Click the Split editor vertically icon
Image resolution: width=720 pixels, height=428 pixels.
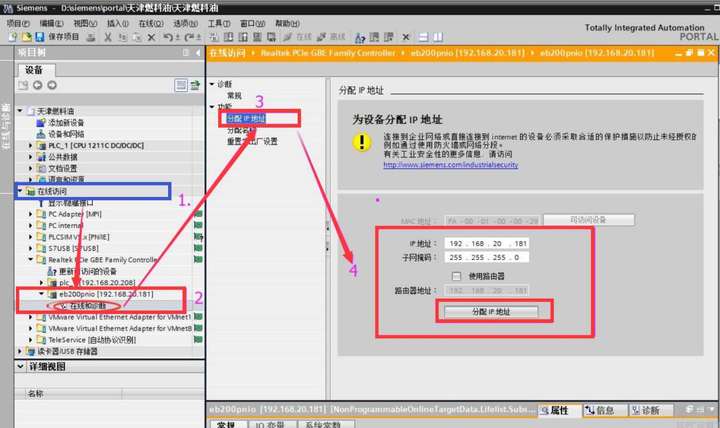(x=438, y=37)
